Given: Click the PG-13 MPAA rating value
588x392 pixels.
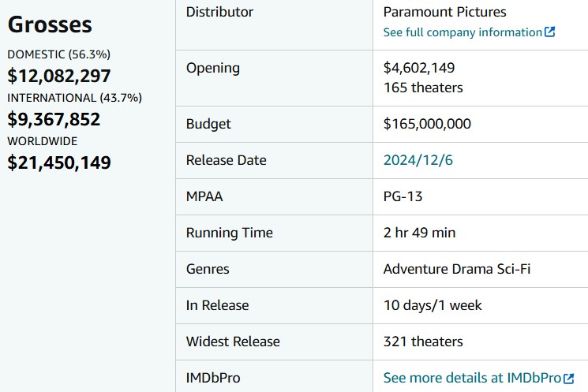Looking at the screenshot, I should [403, 196].
